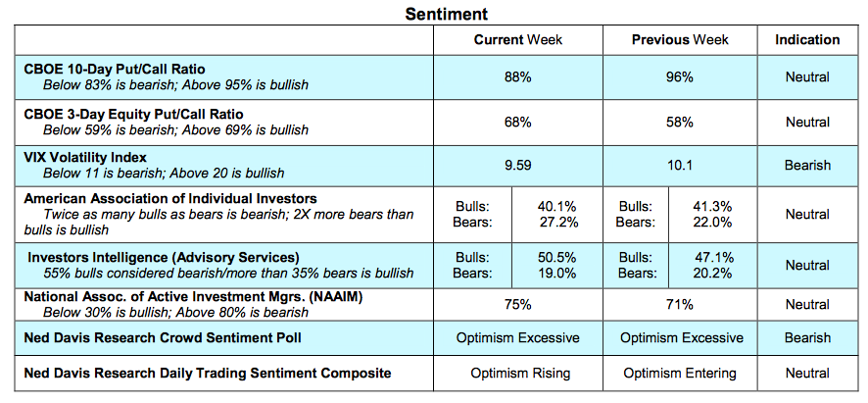Click the 88% current week value
The height and width of the screenshot is (403, 868).
click(517, 77)
